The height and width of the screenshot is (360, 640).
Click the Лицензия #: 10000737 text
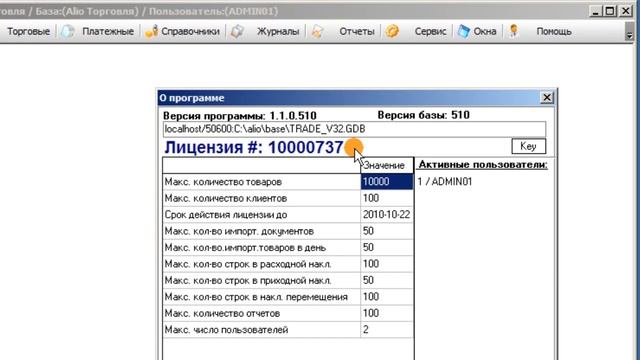(x=253, y=147)
